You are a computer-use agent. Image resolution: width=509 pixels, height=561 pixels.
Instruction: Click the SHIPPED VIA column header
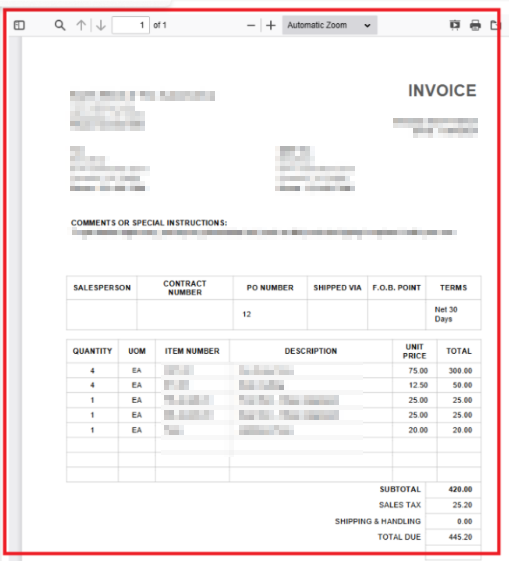click(x=337, y=288)
